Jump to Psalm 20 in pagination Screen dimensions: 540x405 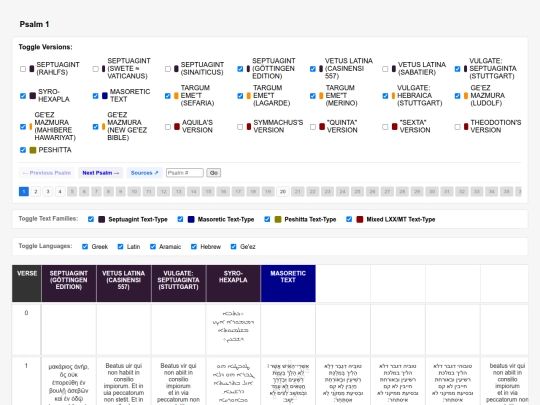(283, 191)
